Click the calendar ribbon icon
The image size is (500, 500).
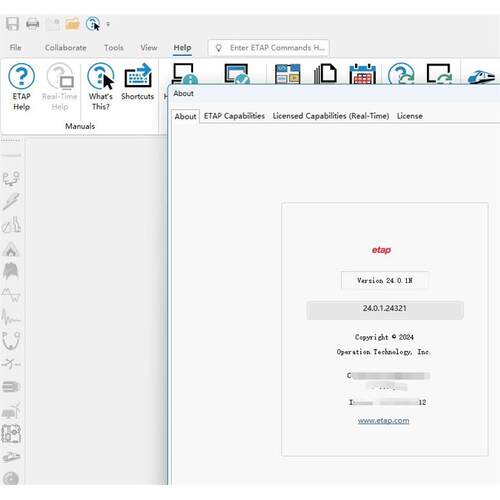362,74
